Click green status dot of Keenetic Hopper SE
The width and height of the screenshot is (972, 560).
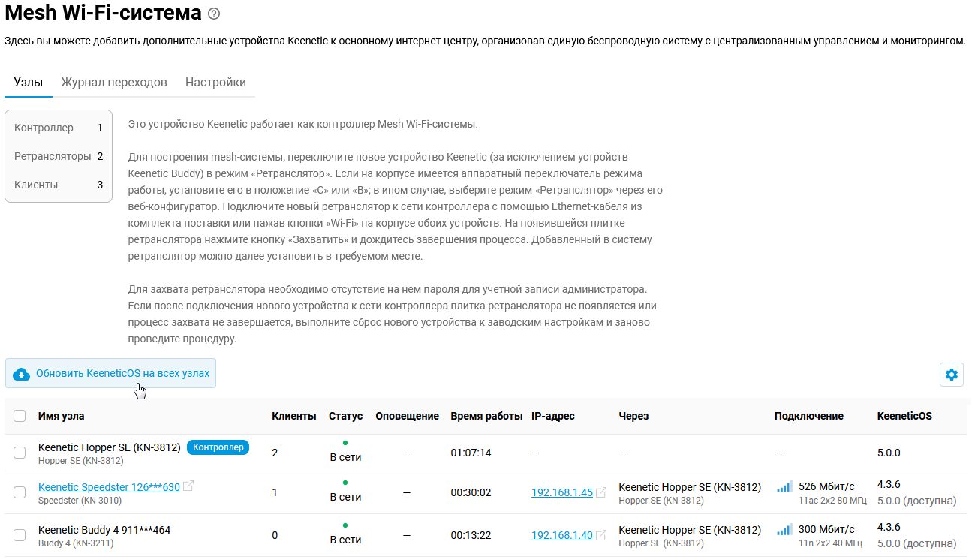[345, 443]
